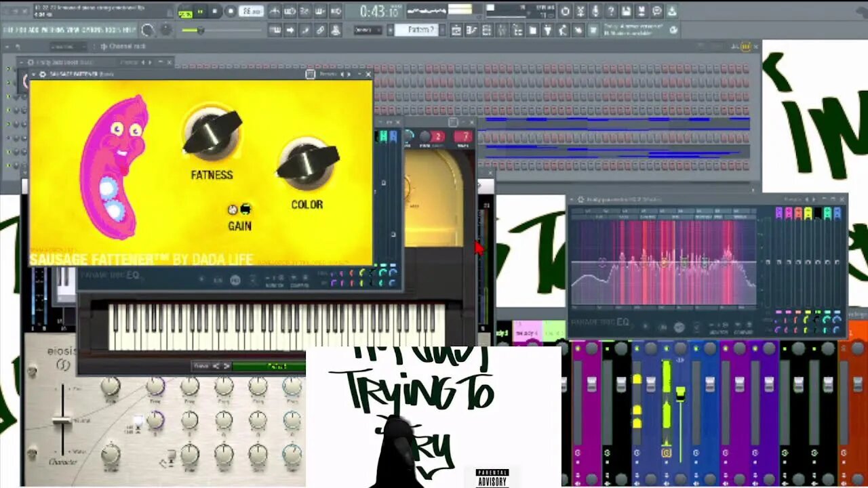Click the record button in transport

click(231, 12)
